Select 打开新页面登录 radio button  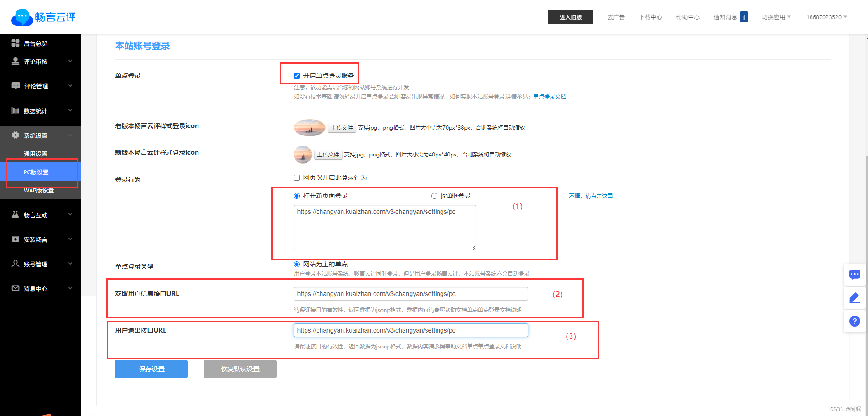297,196
